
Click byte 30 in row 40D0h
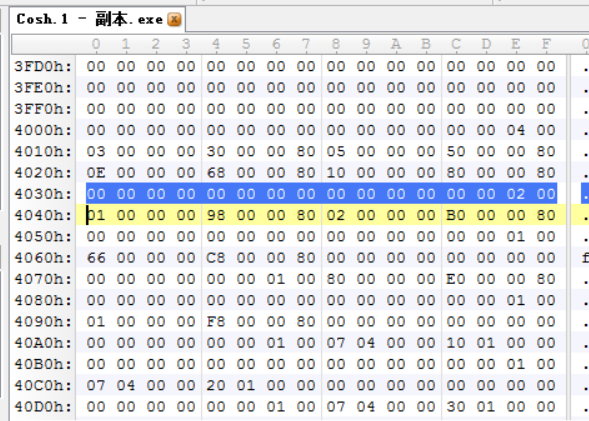point(456,407)
